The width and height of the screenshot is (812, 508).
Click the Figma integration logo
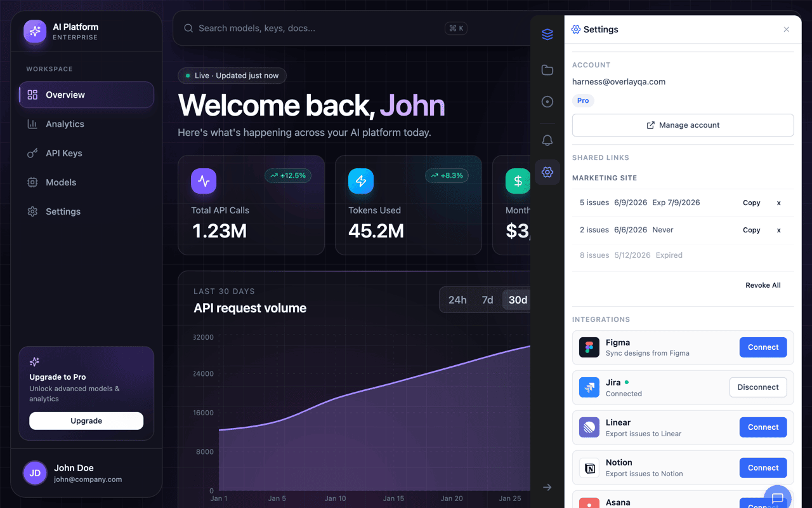tap(589, 347)
